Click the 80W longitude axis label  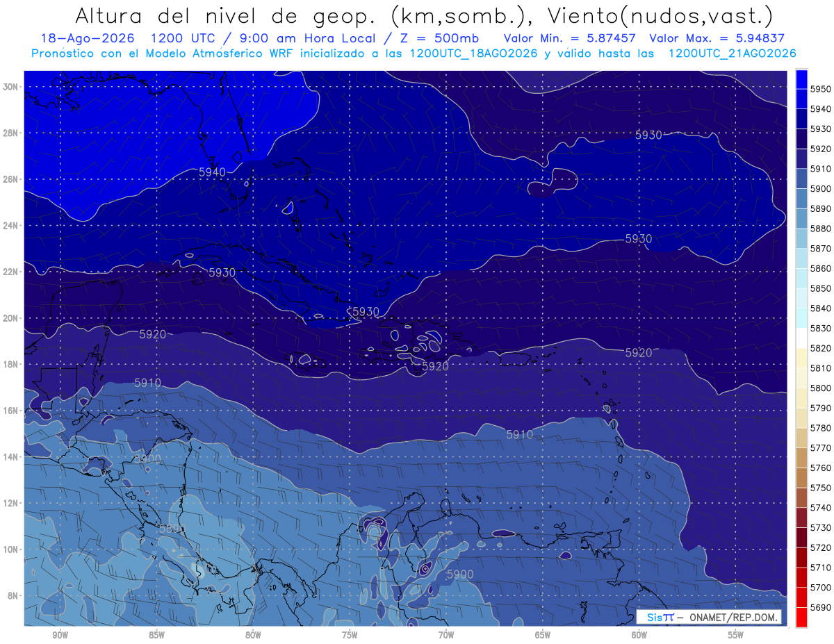[x=253, y=635]
